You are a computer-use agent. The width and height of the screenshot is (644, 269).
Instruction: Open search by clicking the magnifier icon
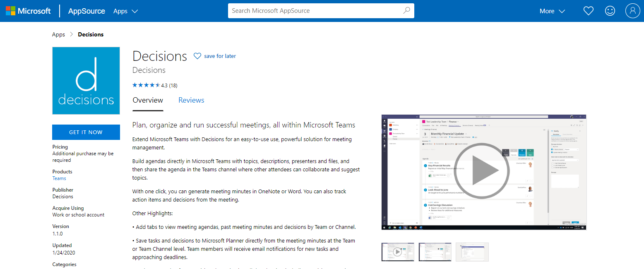[406, 11]
